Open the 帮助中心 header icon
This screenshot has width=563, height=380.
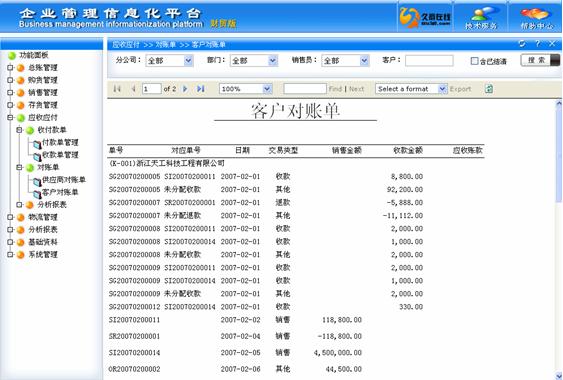pos(536,17)
